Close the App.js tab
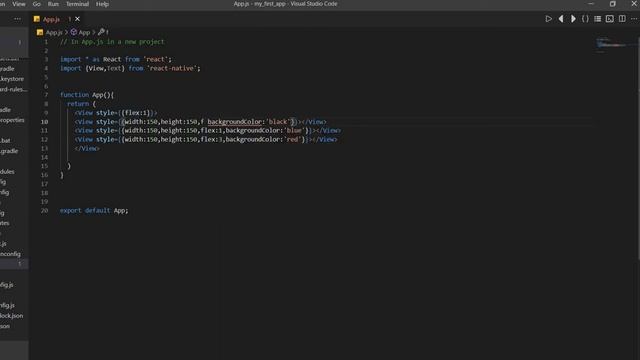Screen dimensions: 640x360 click(x=77, y=19)
